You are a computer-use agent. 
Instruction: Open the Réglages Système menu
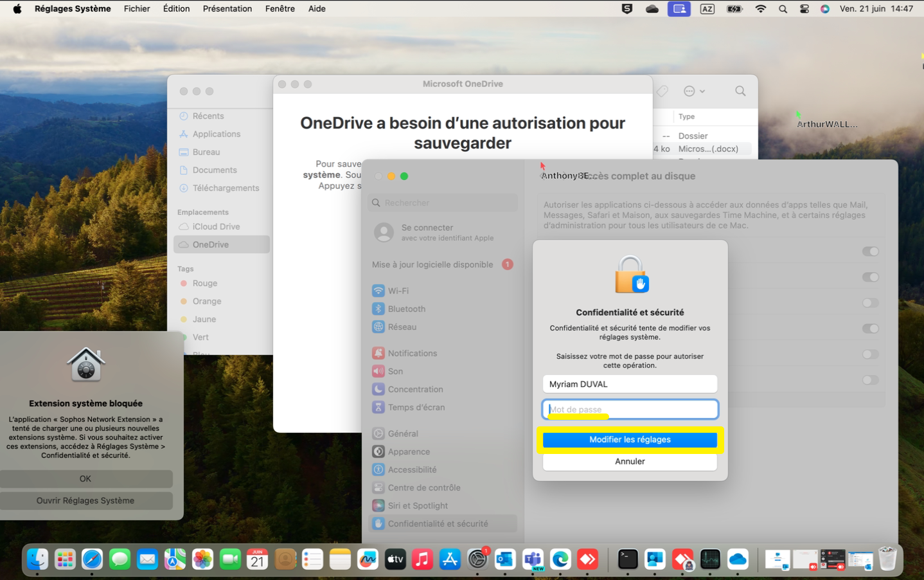click(x=73, y=9)
